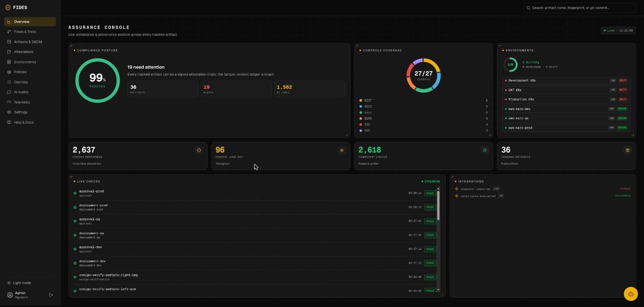The height and width of the screenshot is (307, 644).
Task: Click the 99% passing gauge
Action: click(x=97, y=81)
